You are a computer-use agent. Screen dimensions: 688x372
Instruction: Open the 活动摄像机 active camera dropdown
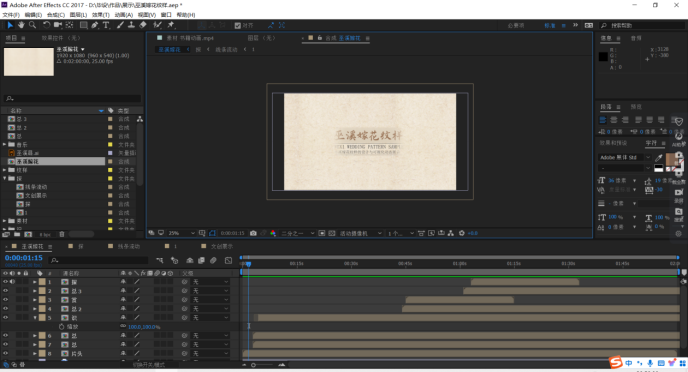point(360,233)
